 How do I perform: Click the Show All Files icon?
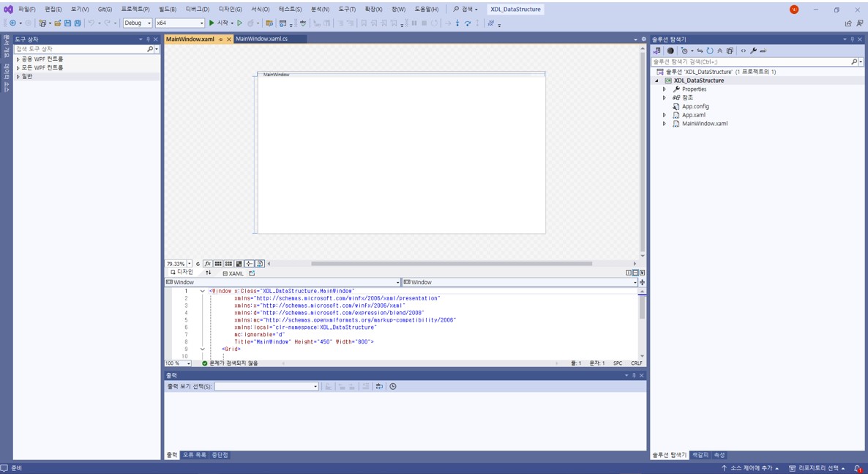click(730, 51)
